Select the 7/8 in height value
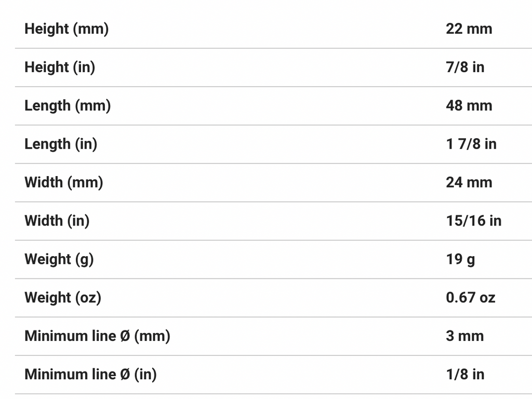The image size is (532, 399). point(465,68)
